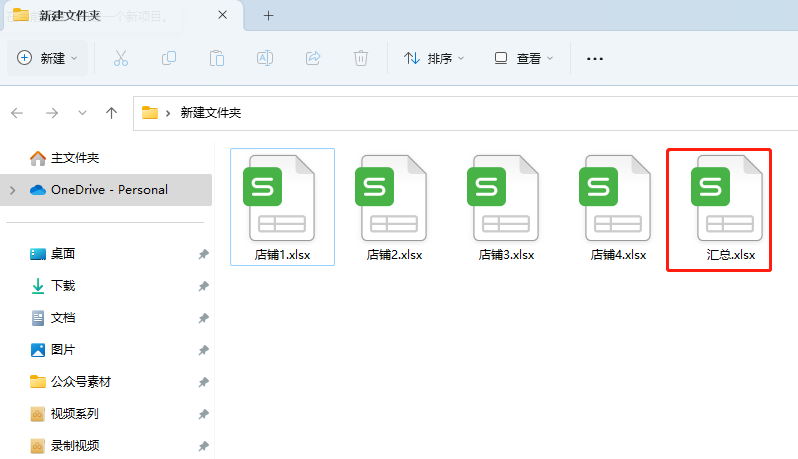Click folder icon in the address bar
The image size is (798, 459).
click(x=150, y=112)
